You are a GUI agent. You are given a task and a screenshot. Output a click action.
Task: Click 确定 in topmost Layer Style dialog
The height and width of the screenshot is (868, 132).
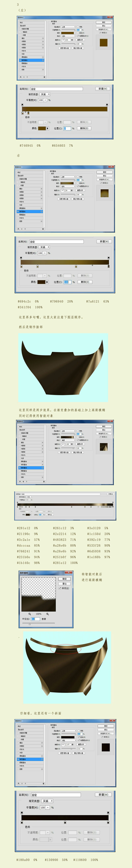(103, 22)
